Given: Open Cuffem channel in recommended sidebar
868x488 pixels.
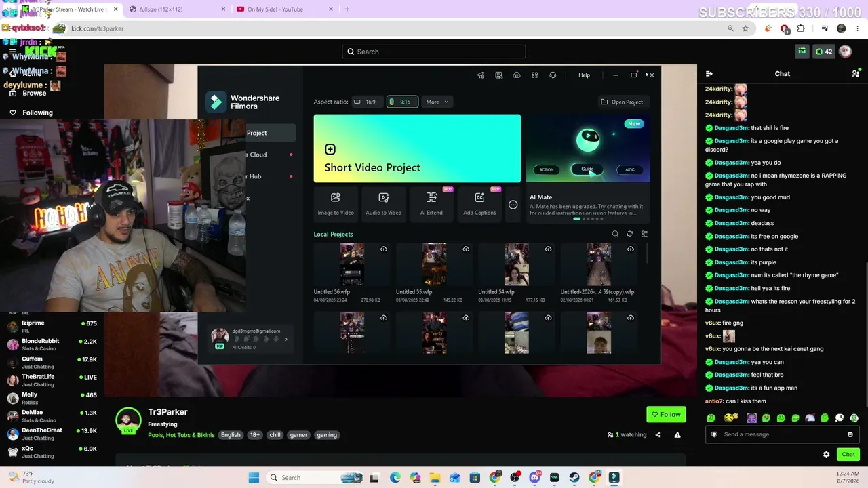Looking at the screenshot, I should [x=52, y=363].
